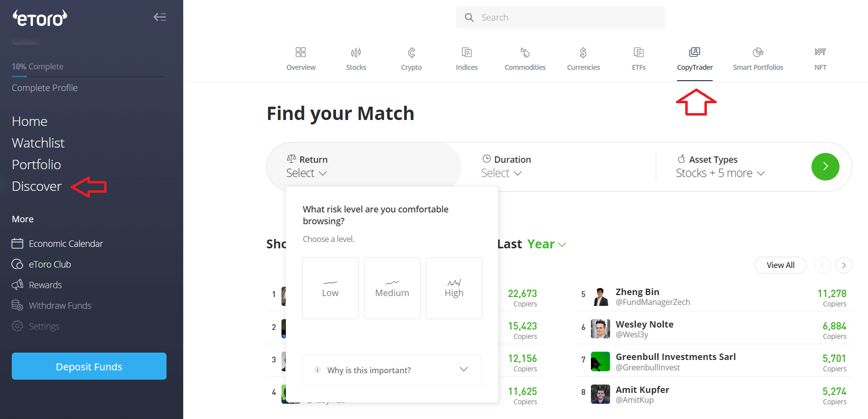This screenshot has height=419, width=868.
Task: Open the Crypto category icon
Action: (x=412, y=52)
